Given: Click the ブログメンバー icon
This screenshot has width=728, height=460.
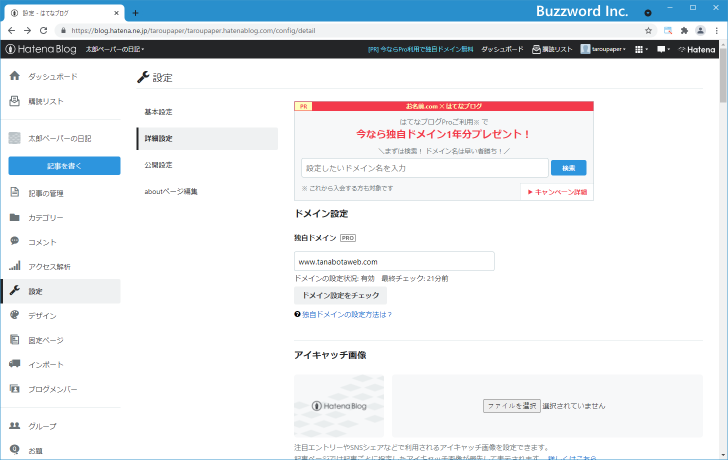Looking at the screenshot, I should pos(15,389).
